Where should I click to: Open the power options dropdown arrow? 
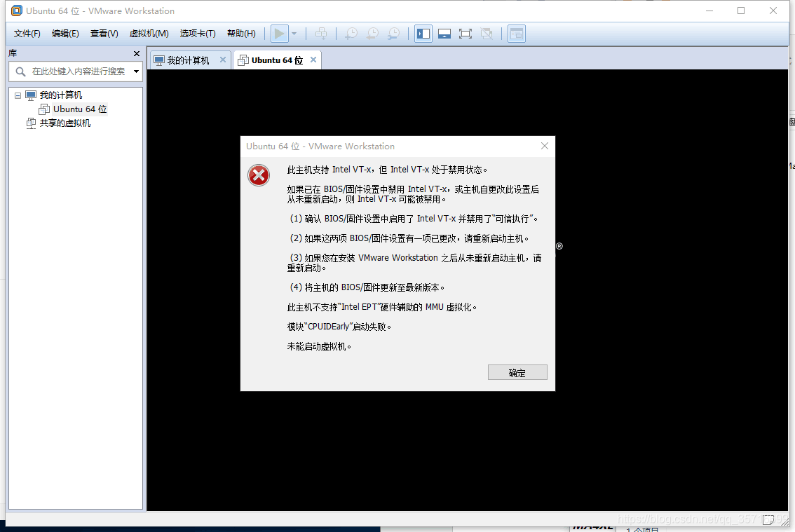coord(294,34)
